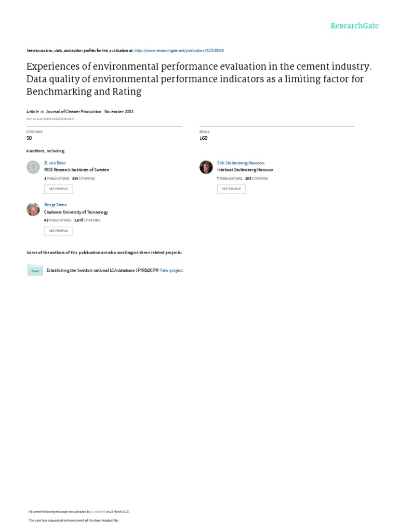Open Bengt Steen author name link
The width and height of the screenshot is (399, 532).
pos(56,205)
